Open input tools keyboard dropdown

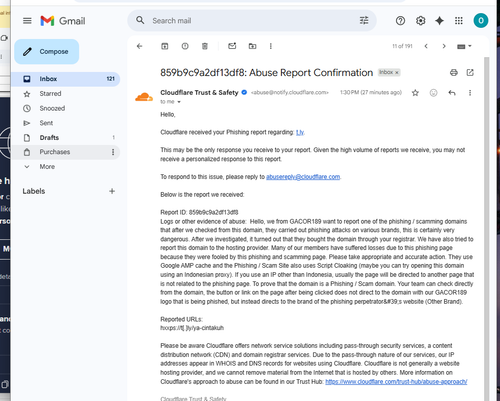pos(464,46)
